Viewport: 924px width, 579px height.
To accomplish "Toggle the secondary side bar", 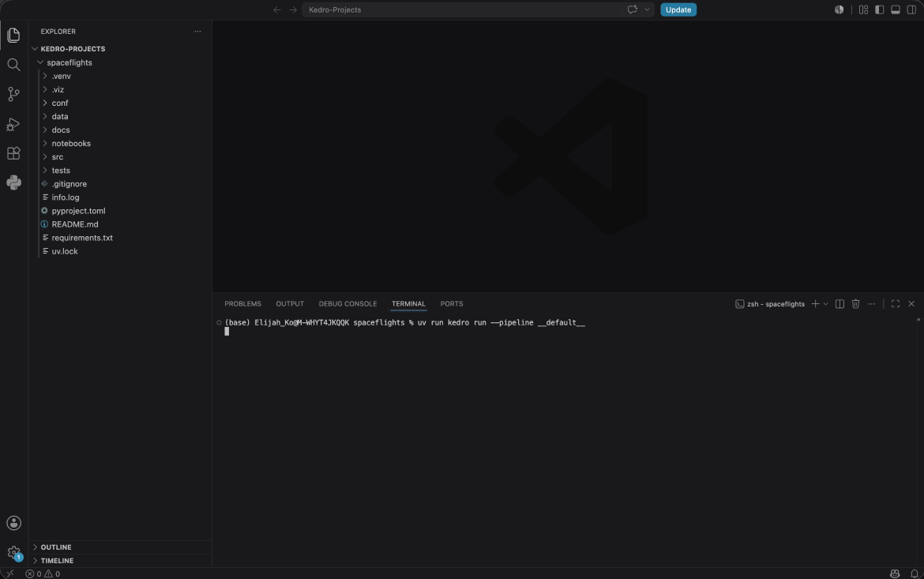I will tap(911, 9).
